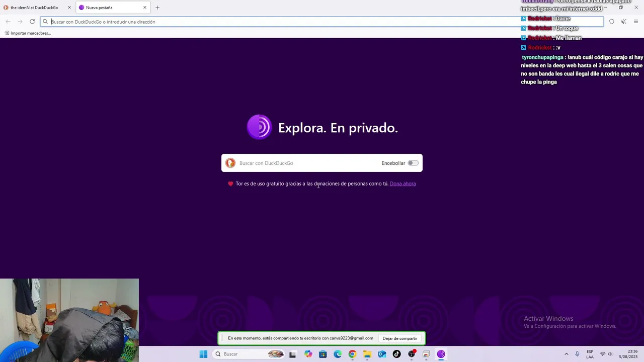Click the 'Explora. En privado.' heading
Screen dimensions: 644x362
338,128
